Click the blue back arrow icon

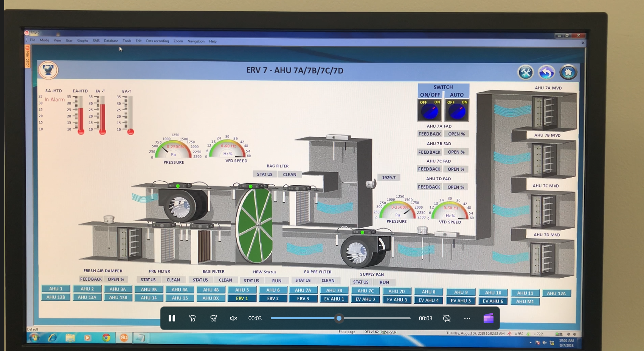pyautogui.click(x=546, y=72)
